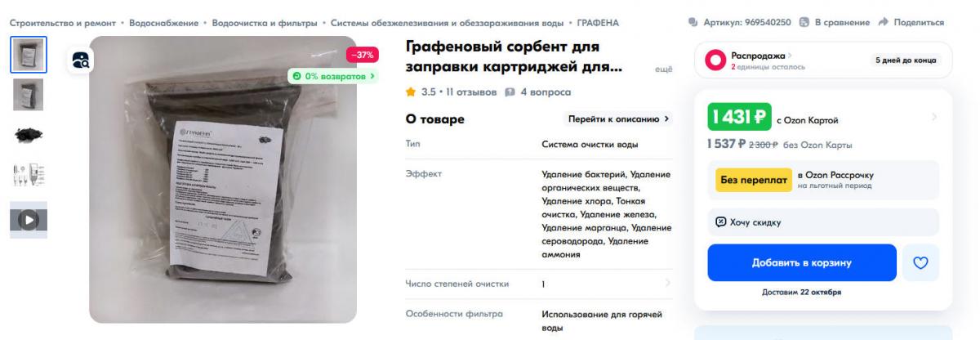The height and width of the screenshot is (340, 980).
Task: Click the 'Хочу скидку' discount icon
Action: (x=720, y=221)
